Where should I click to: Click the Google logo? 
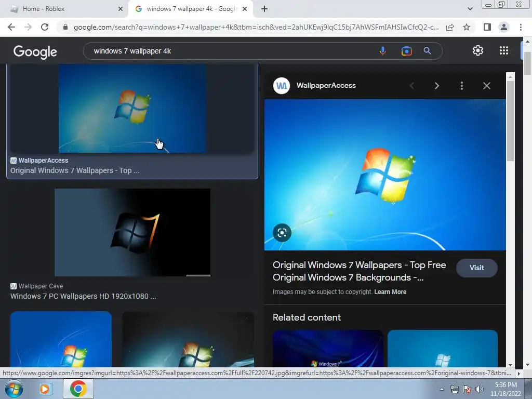click(35, 51)
